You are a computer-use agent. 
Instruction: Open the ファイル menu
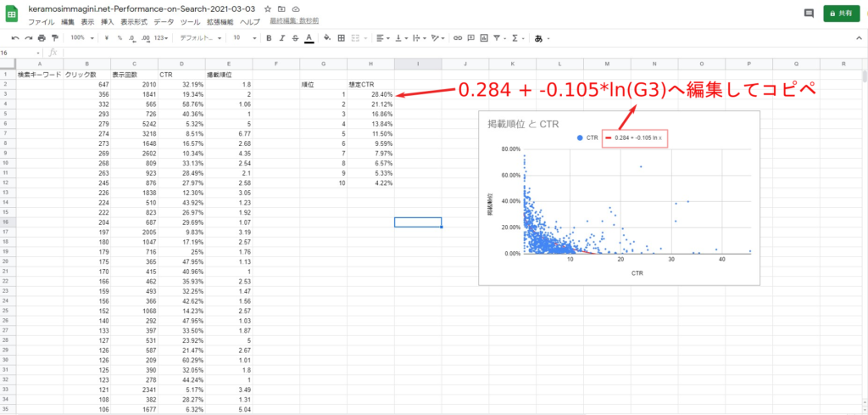41,20
